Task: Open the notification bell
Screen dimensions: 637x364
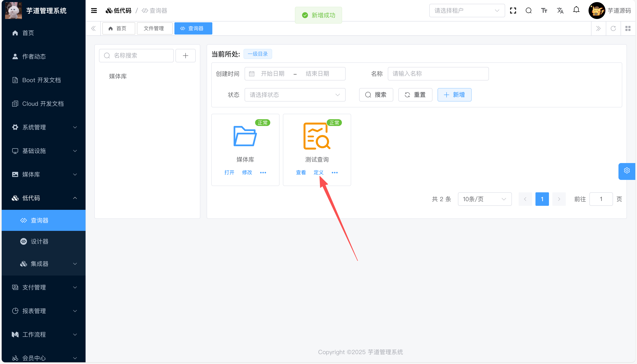Action: click(x=576, y=10)
